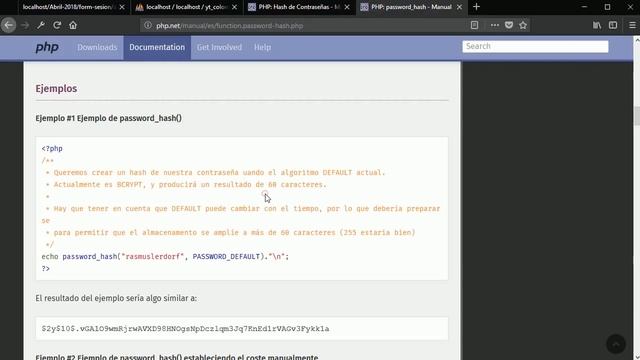Save page to Pocket

point(509,25)
